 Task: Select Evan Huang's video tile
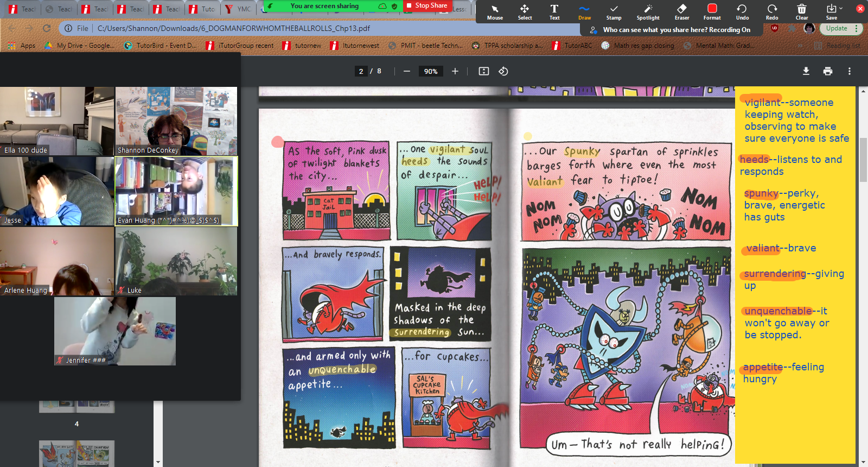(x=176, y=191)
